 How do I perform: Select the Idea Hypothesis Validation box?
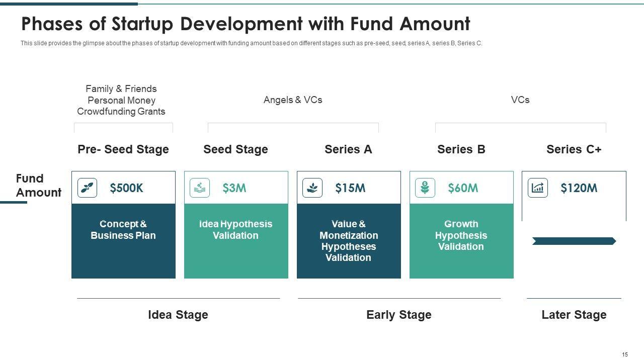(x=236, y=241)
